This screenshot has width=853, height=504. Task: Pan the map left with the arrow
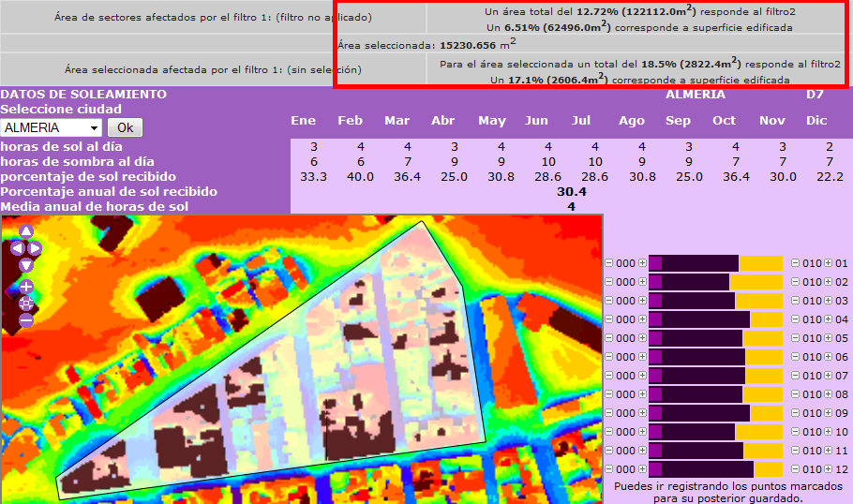[x=17, y=248]
